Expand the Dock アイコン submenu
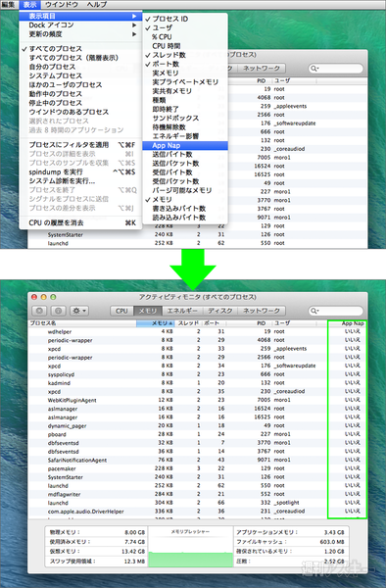The width and height of the screenshot is (386, 588). 80,25
